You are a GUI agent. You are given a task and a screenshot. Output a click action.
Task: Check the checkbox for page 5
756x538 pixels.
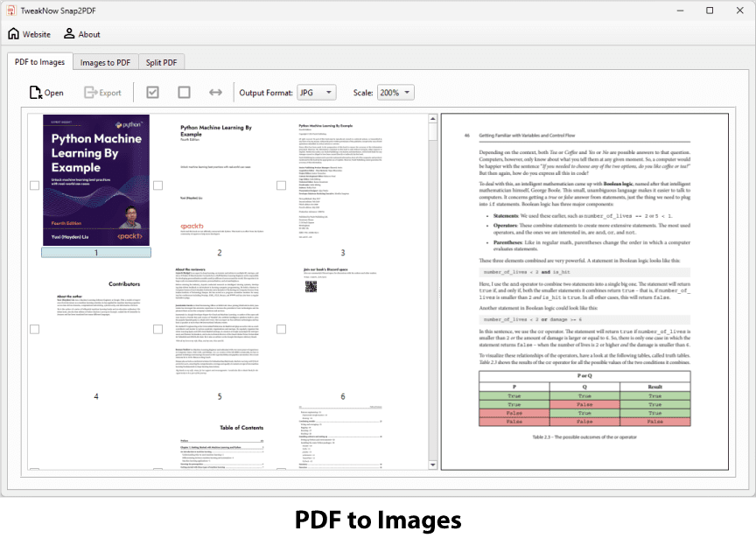coord(157,329)
